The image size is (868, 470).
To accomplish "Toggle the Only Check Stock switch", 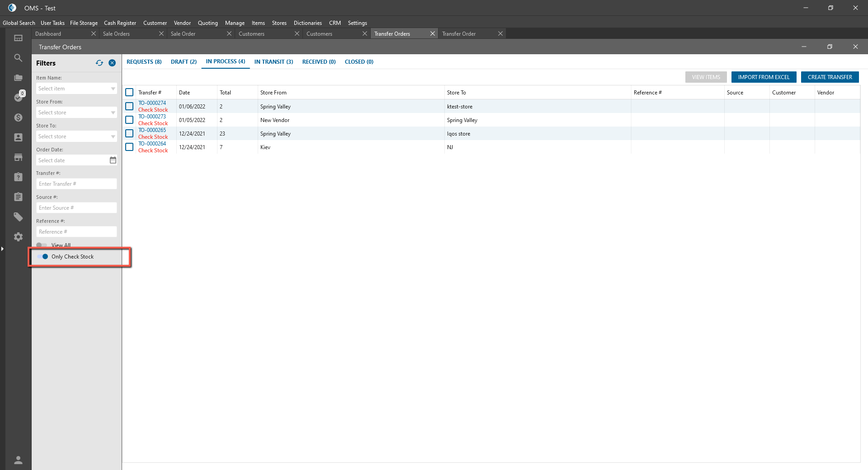I will [x=42, y=256].
